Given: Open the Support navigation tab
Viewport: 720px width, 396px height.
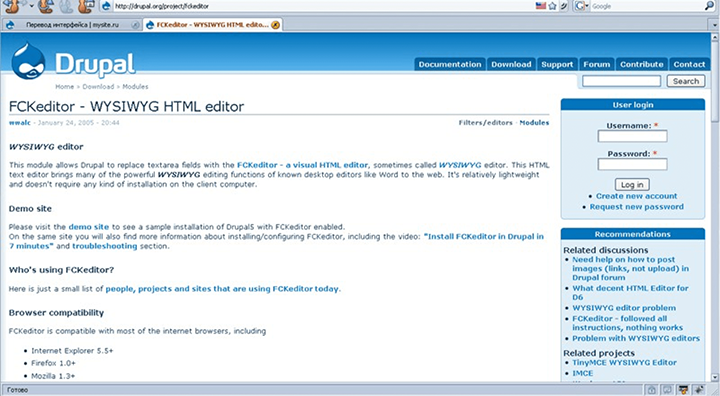Looking at the screenshot, I should (557, 64).
